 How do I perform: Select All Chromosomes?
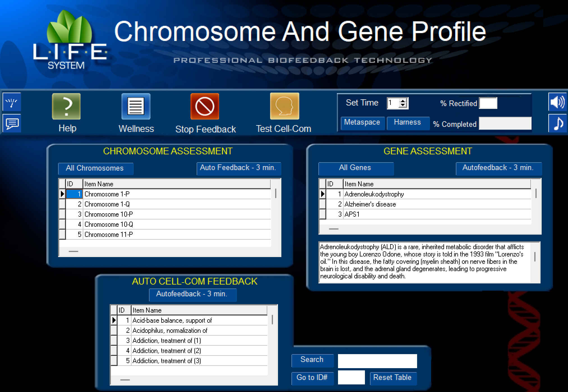coord(95,168)
